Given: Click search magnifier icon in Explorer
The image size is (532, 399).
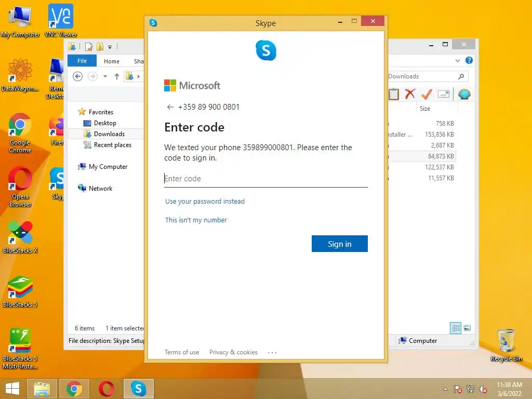Looking at the screenshot, I should point(461,76).
